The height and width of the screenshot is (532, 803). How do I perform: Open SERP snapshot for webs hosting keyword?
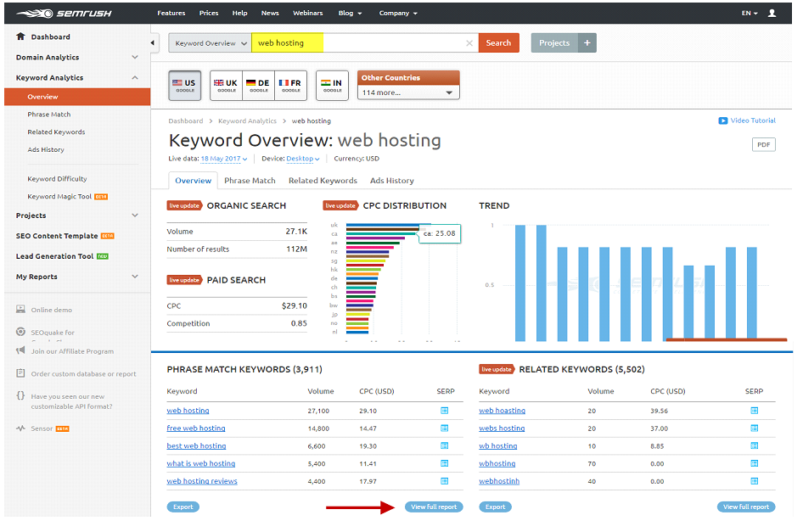click(755, 428)
